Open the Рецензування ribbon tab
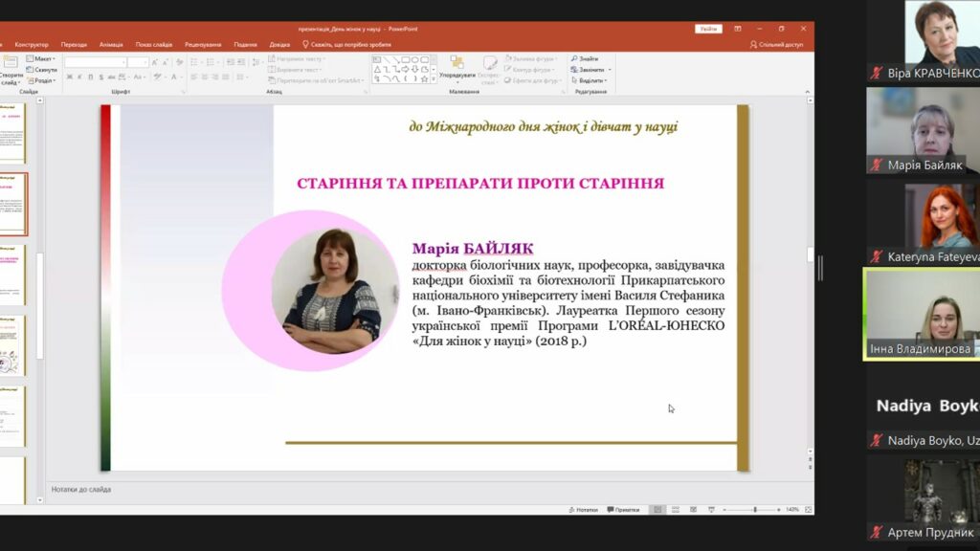The height and width of the screenshot is (551, 980). coord(203,44)
